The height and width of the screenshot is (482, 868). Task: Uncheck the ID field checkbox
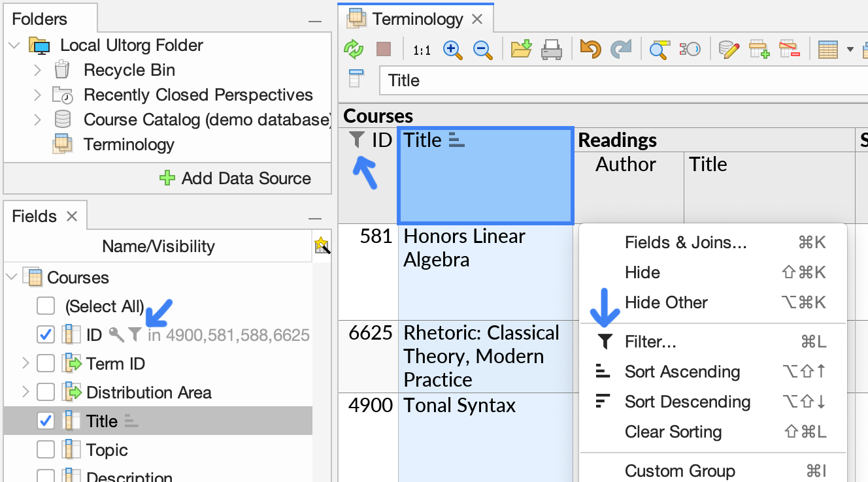tap(44, 334)
